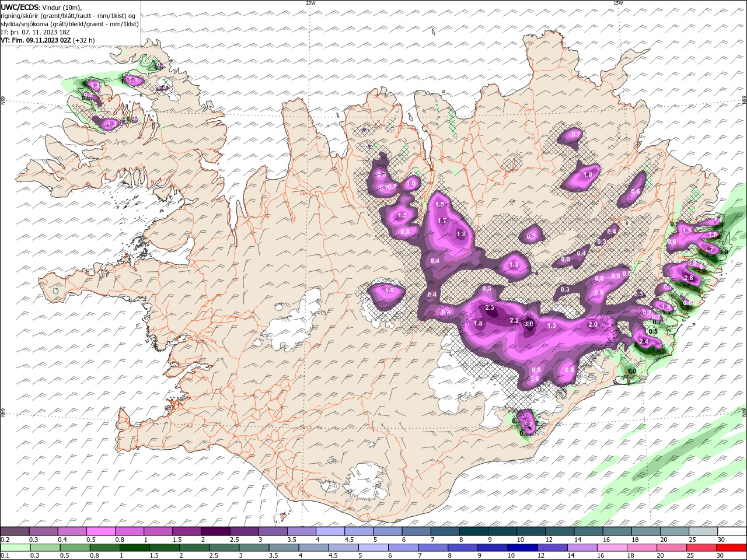Click the 'IT: þri. 07. 11. 2023 18Z' initial time

pyautogui.click(x=34, y=32)
